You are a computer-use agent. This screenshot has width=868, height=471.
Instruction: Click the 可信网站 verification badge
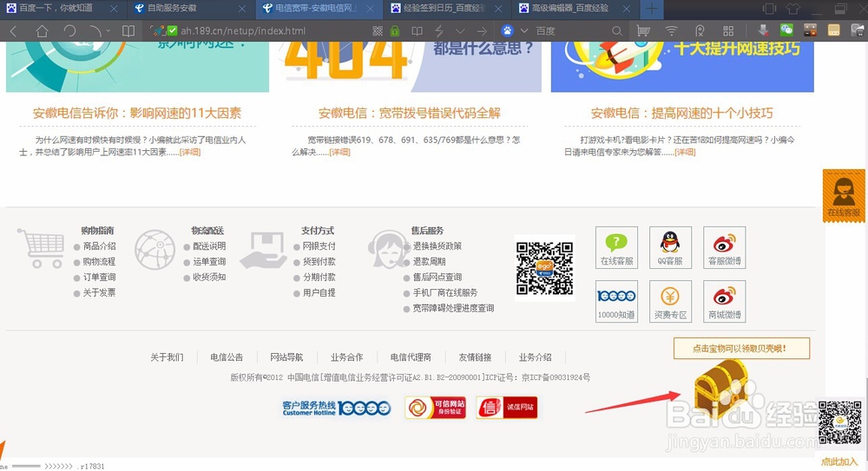click(435, 408)
